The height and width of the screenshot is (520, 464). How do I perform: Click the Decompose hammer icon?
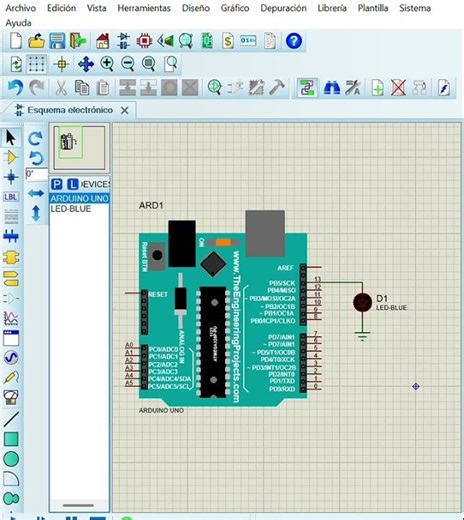click(277, 87)
